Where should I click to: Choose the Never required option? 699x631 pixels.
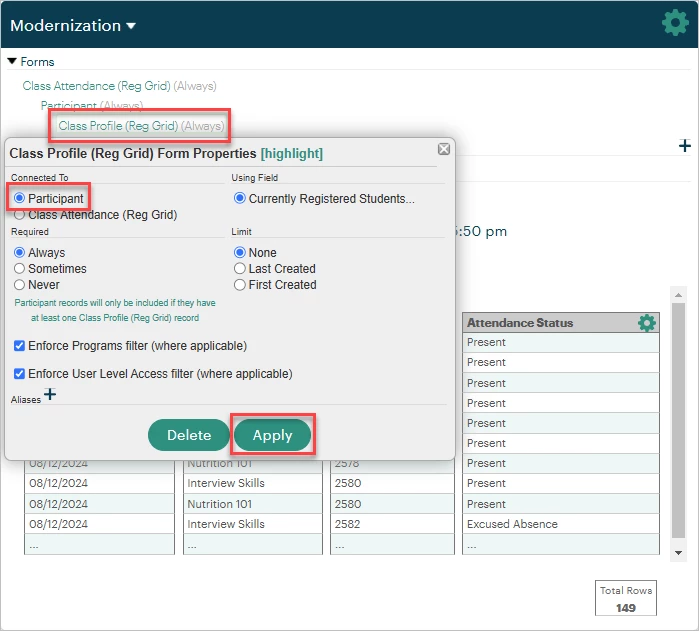pos(19,285)
